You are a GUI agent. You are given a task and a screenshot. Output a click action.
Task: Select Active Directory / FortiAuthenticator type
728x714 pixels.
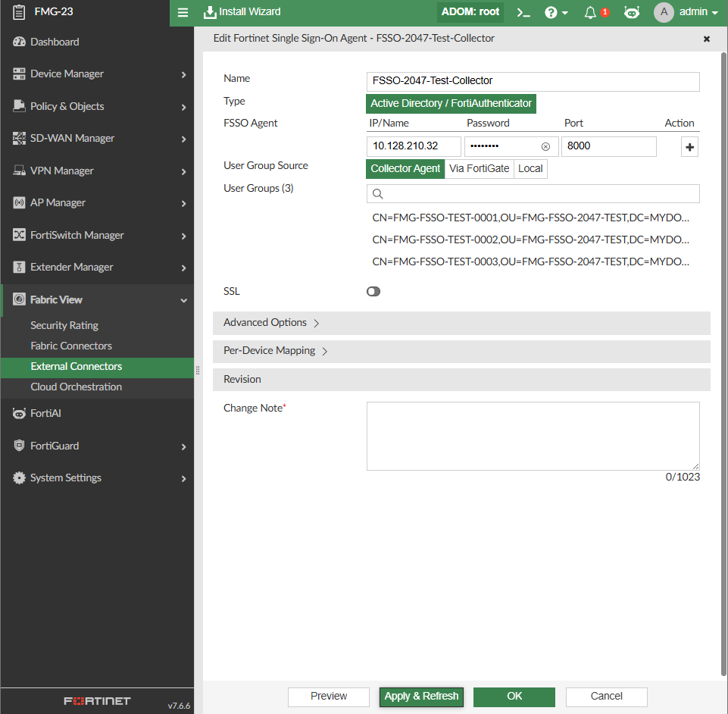[x=451, y=104]
